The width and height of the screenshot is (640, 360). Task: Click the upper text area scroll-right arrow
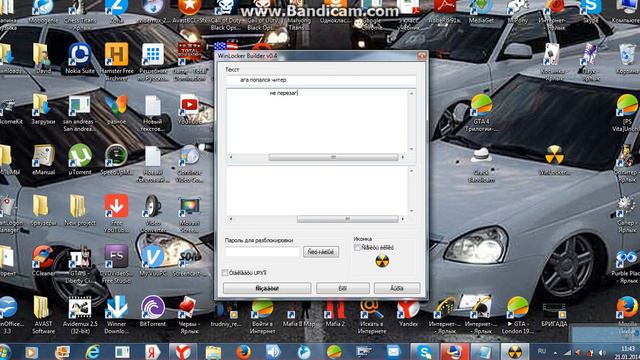pyautogui.click(x=403, y=157)
